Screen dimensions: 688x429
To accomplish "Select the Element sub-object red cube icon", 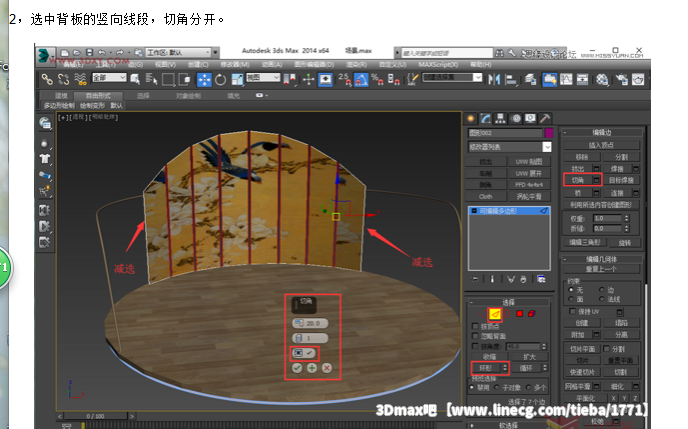I will (531, 314).
